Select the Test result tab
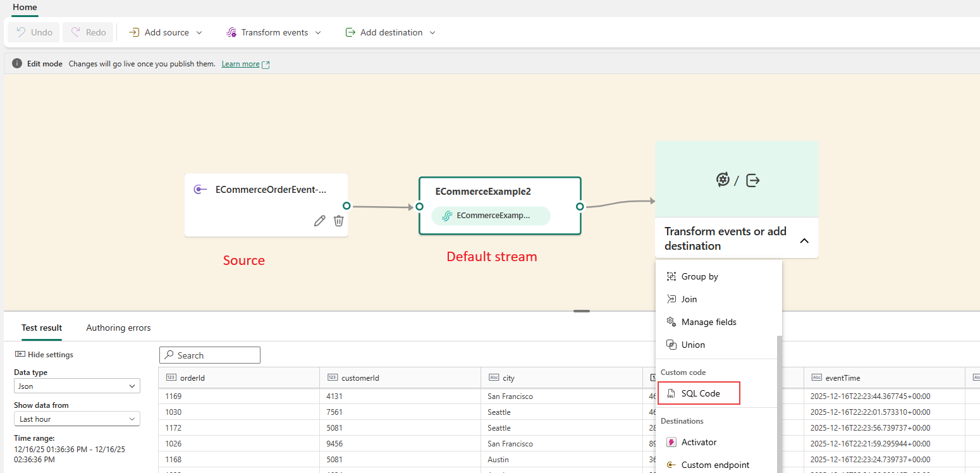Viewport: 980px width, 473px height. pyautogui.click(x=42, y=328)
